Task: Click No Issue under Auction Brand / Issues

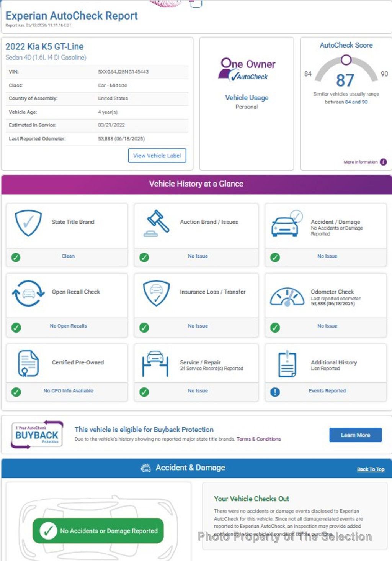Action: click(x=198, y=256)
